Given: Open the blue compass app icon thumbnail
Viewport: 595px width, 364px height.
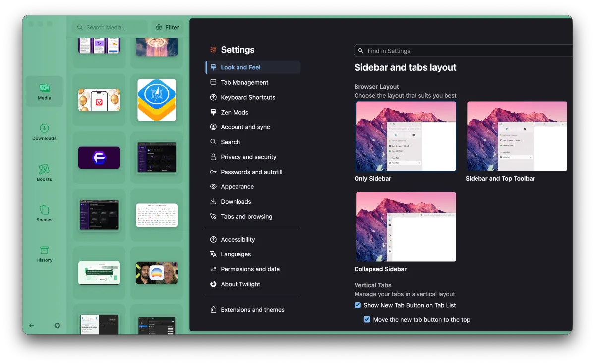Looking at the screenshot, I should coord(157,100).
